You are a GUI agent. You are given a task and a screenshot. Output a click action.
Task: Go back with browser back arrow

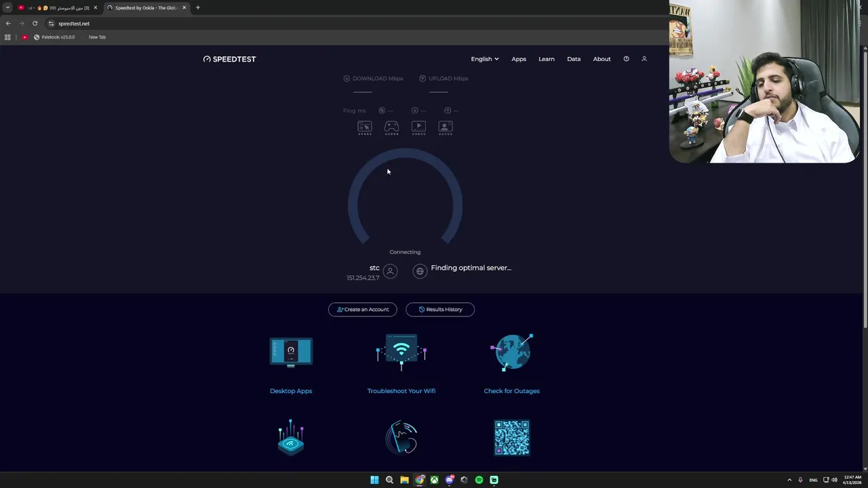click(8, 24)
